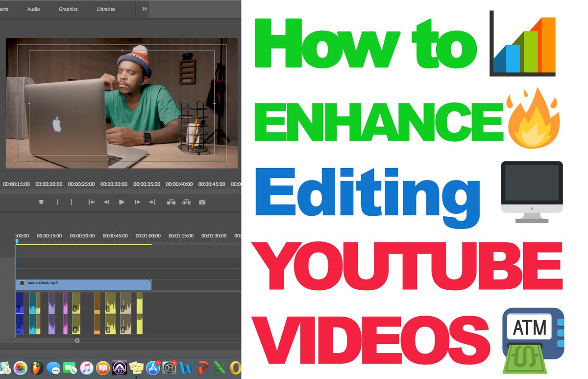
Task: Open Messages from the Dock
Action: pos(53,368)
